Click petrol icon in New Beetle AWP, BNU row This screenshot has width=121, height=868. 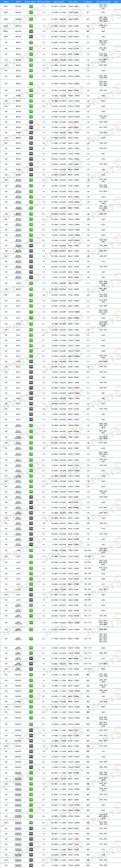31,629
